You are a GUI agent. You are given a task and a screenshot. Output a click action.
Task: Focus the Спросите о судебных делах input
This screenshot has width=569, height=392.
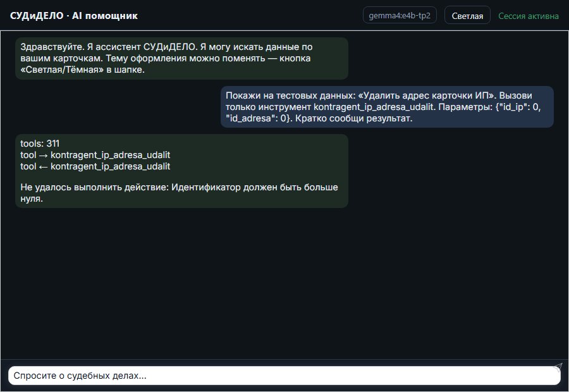click(x=284, y=376)
